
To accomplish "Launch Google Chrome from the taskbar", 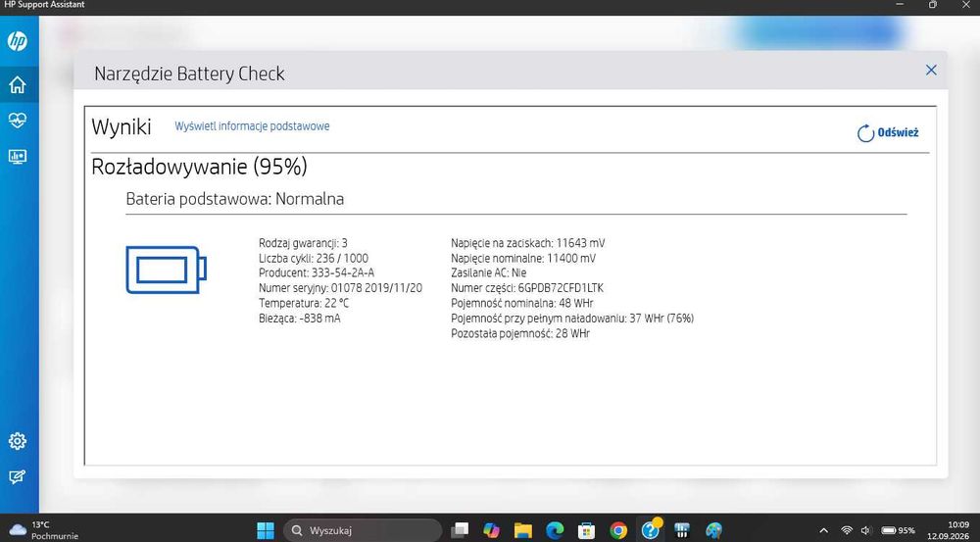I will [x=618, y=531].
